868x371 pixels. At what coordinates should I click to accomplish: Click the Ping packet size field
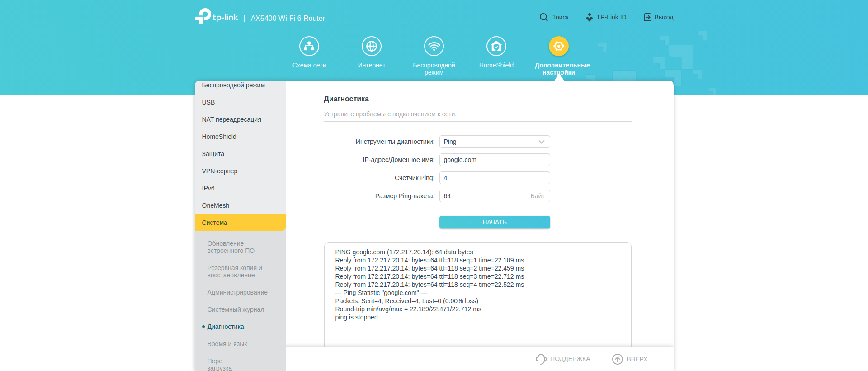[x=484, y=196]
